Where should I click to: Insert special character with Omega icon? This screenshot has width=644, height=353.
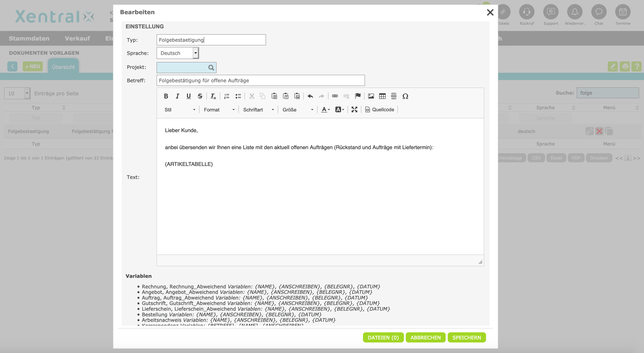pyautogui.click(x=405, y=96)
